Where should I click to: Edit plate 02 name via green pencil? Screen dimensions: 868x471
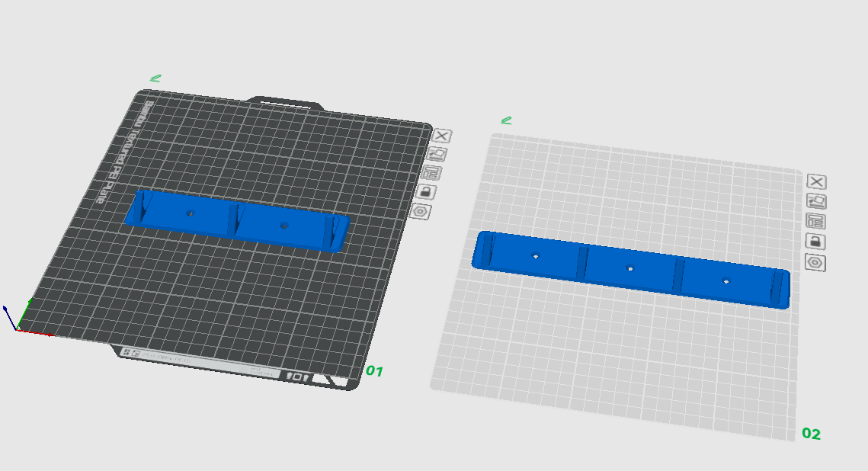tap(506, 120)
